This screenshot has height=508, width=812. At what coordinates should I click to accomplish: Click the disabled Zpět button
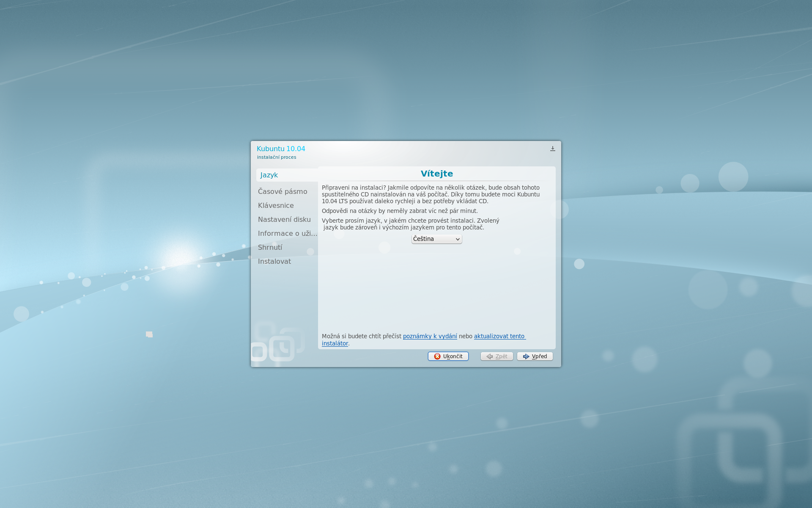(497, 356)
